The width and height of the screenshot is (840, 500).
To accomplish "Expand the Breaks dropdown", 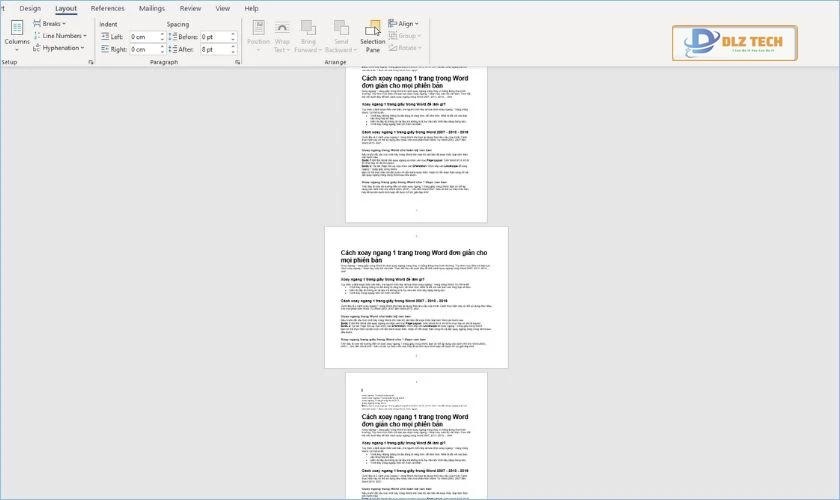I will [54, 23].
